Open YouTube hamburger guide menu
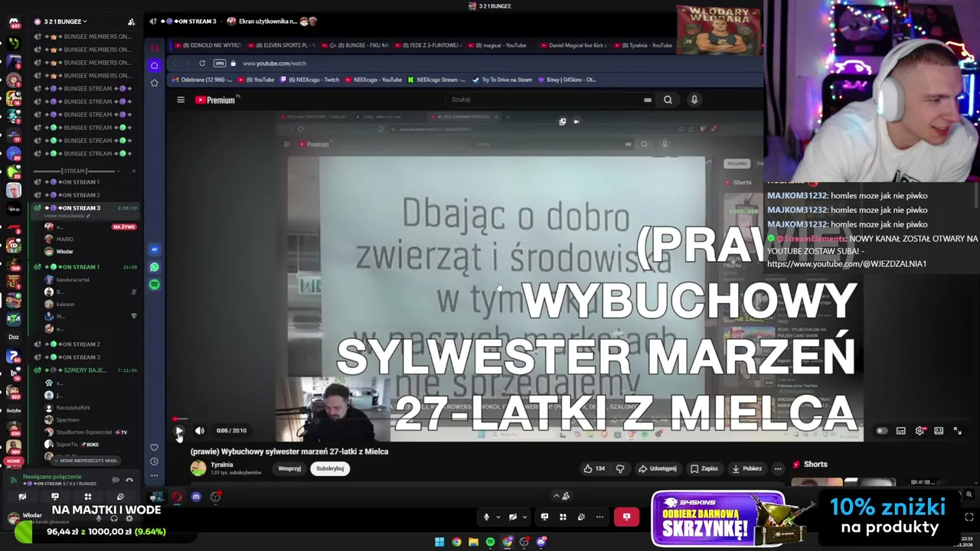The image size is (980, 551). coord(181,99)
